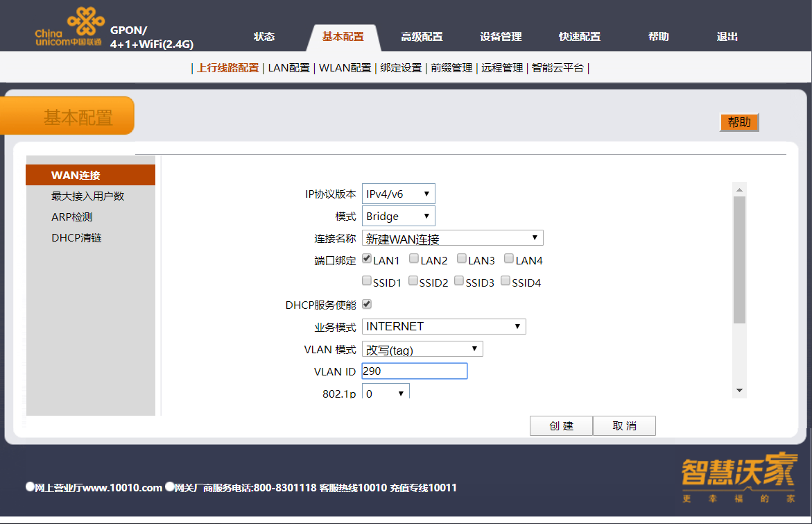Open 远程管理 submenu
812x524 pixels.
point(502,68)
